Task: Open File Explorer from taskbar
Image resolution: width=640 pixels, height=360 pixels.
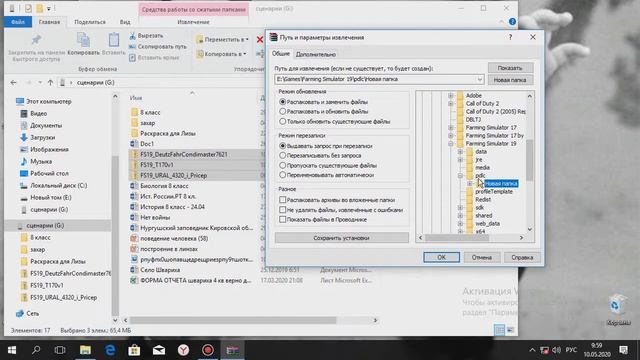Action: pos(85,350)
